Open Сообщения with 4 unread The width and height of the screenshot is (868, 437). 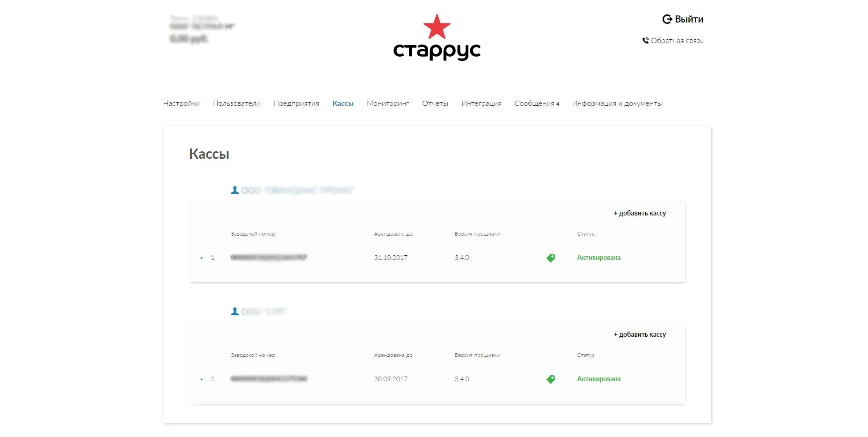pos(536,104)
